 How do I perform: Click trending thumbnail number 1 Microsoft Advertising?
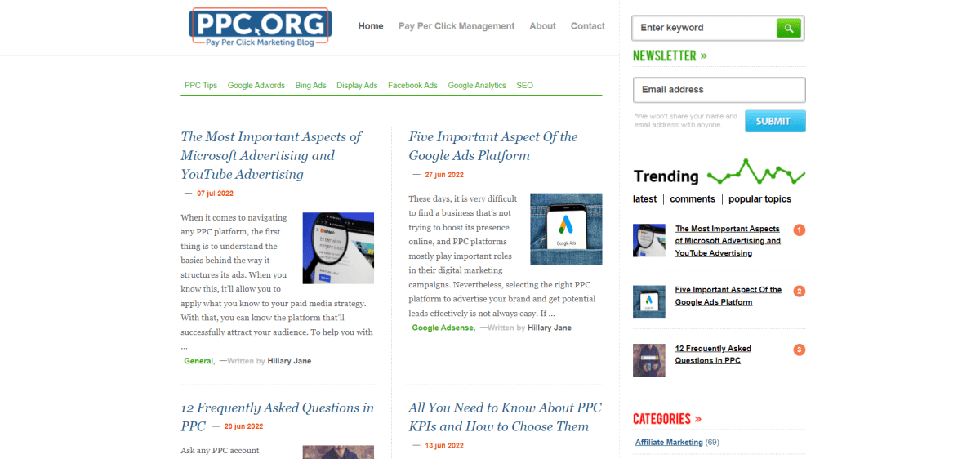click(x=649, y=241)
